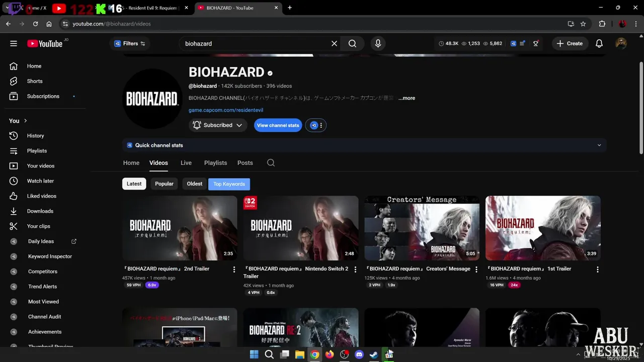This screenshot has height=362, width=644.
Task: Open Shorts from the sidebar
Action: point(35,81)
